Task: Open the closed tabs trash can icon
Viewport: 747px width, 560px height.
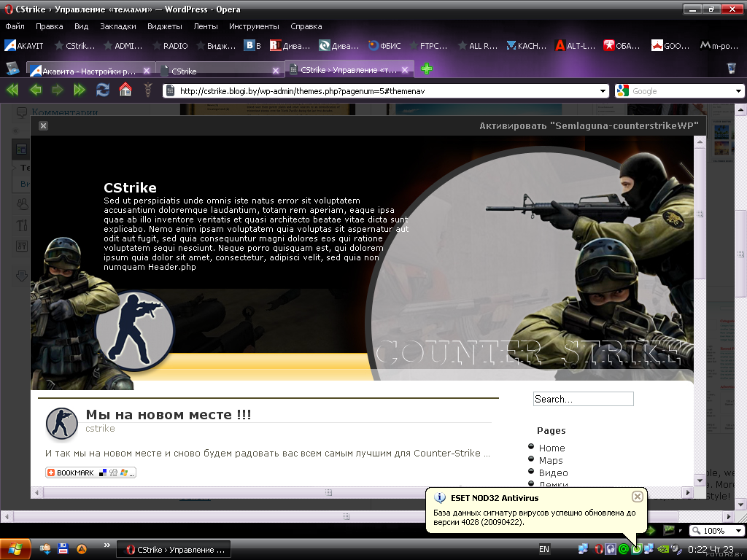Action: point(732,69)
